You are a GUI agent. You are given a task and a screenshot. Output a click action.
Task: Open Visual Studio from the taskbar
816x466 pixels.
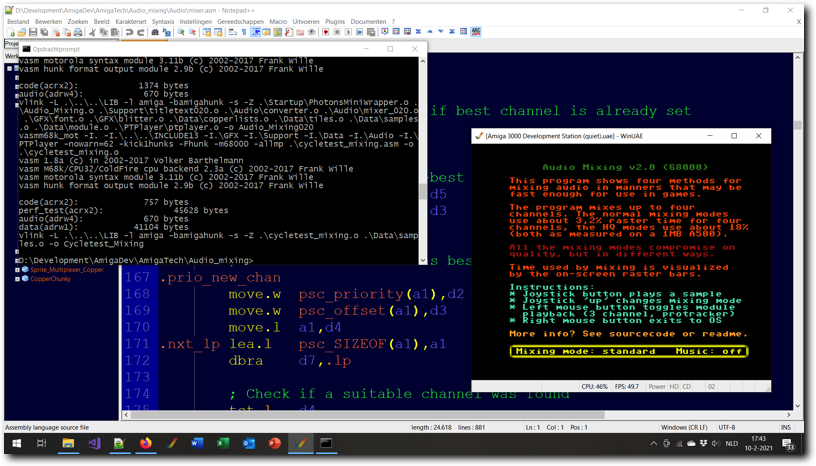[94, 443]
